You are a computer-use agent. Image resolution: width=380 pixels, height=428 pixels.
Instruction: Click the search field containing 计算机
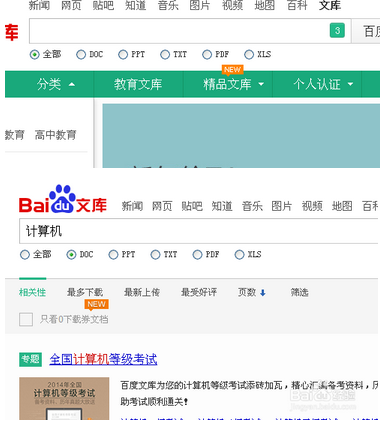[x=199, y=231]
